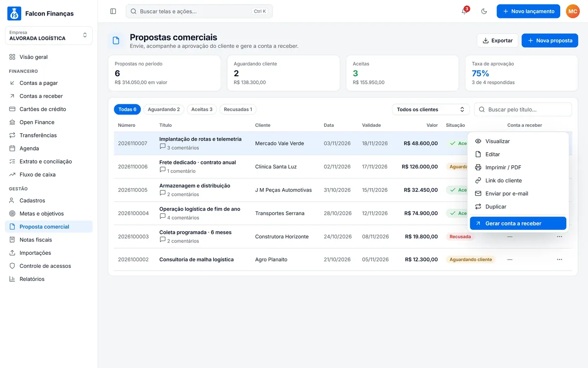
Task: Select Visualizar in the context menu
Action: pyautogui.click(x=518, y=141)
